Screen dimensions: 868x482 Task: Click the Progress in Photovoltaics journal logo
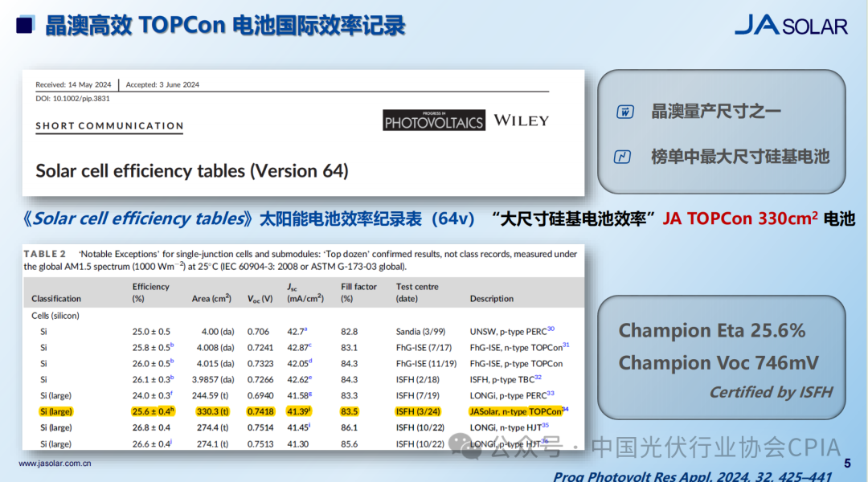[x=433, y=120]
